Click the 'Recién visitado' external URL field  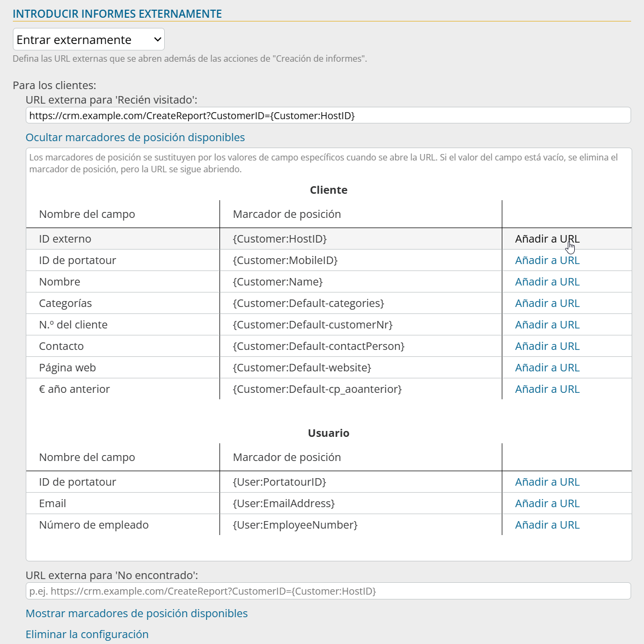(x=328, y=115)
